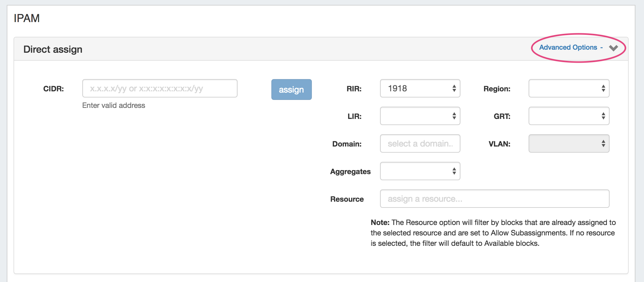644x282 pixels.
Task: Click the CIDR field label
Action: click(53, 89)
